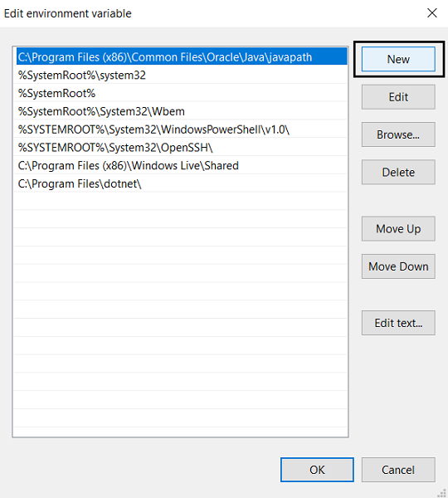Screen dimensions: 448x498
Task: Select the System32\OpenSSH\ entry
Action: [182, 148]
